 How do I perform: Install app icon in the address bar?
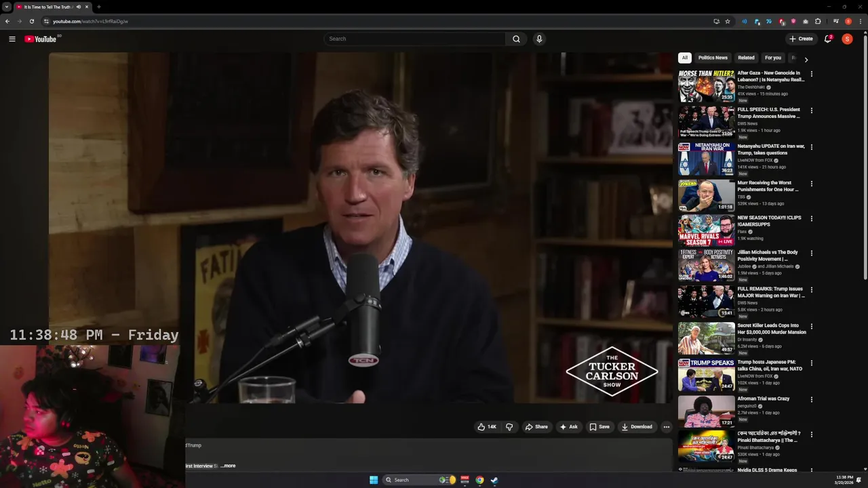tap(716, 21)
